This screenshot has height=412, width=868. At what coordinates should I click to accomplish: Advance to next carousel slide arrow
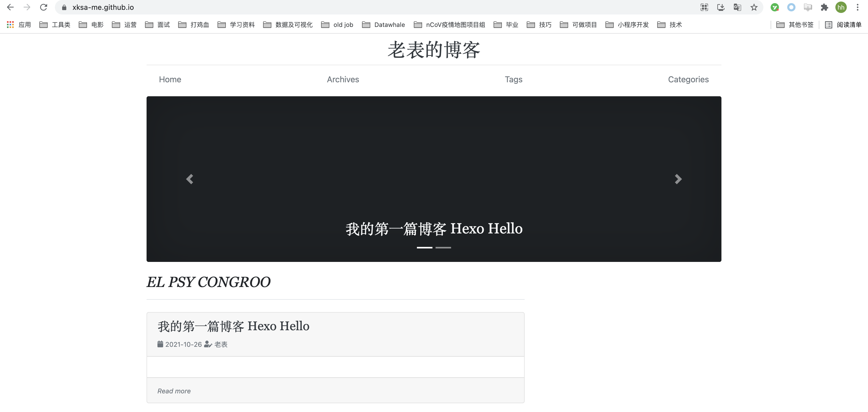pos(678,179)
